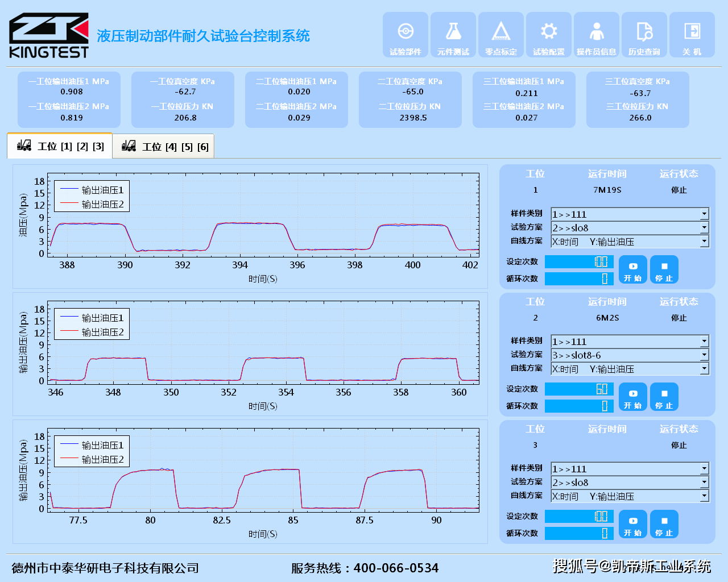Click 一工位拉压力 value 206.8
Image resolution: width=728 pixels, height=582 pixels.
point(185,118)
